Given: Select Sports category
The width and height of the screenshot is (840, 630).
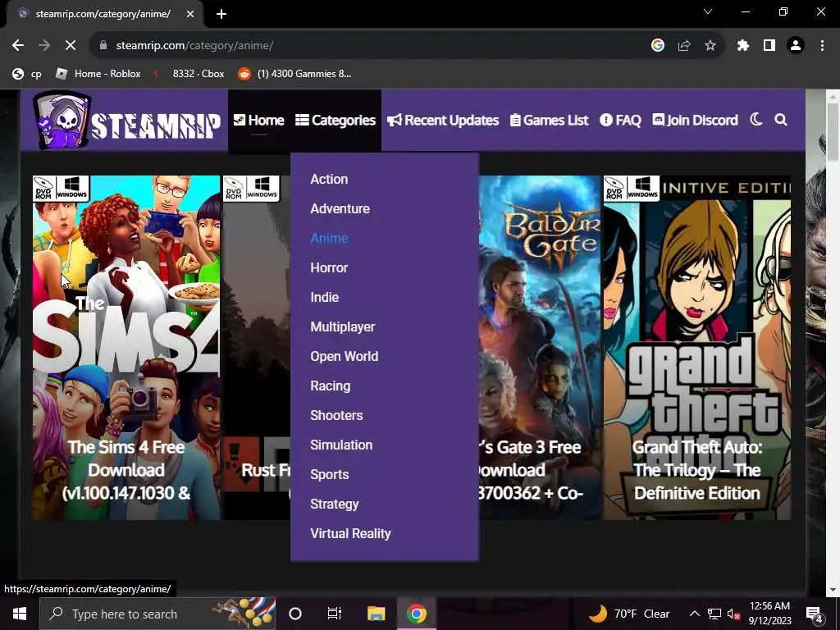Looking at the screenshot, I should 330,475.
